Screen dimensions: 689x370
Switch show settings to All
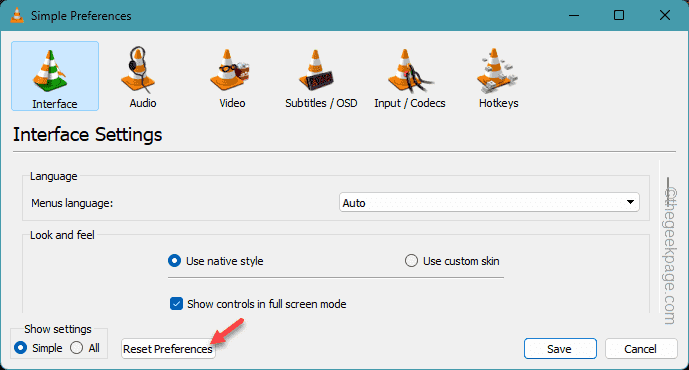click(76, 348)
